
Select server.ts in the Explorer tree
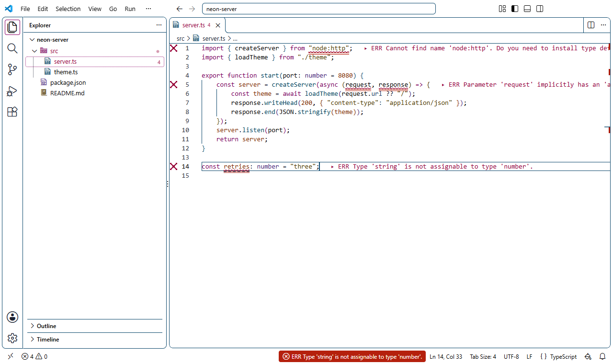click(95, 62)
